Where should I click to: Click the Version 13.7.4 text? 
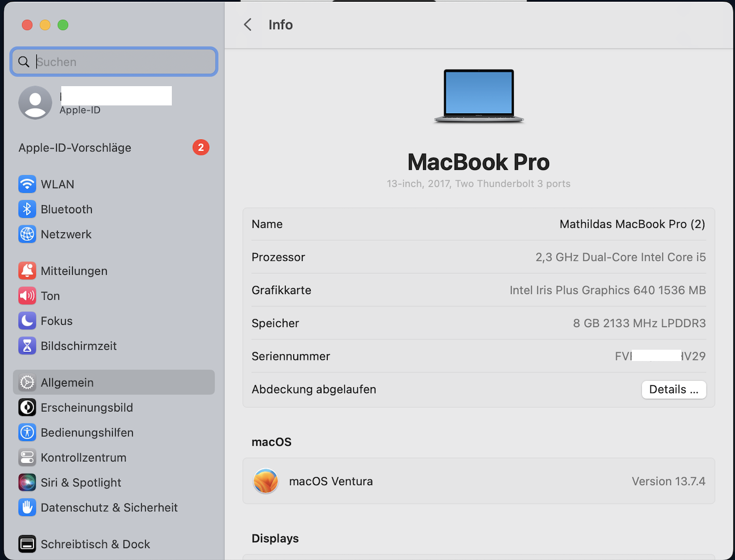[669, 481]
